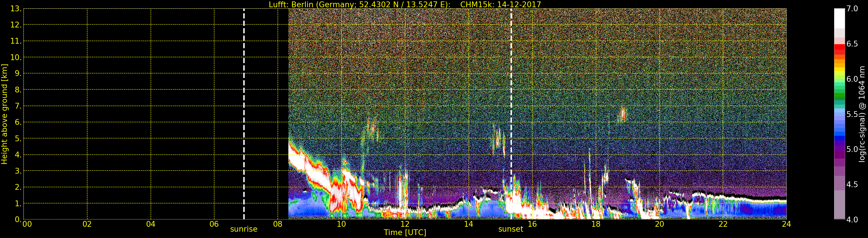868x238 pixels.
Task: Select the 'sunrise' label below the time axis
Action: pyautogui.click(x=244, y=229)
